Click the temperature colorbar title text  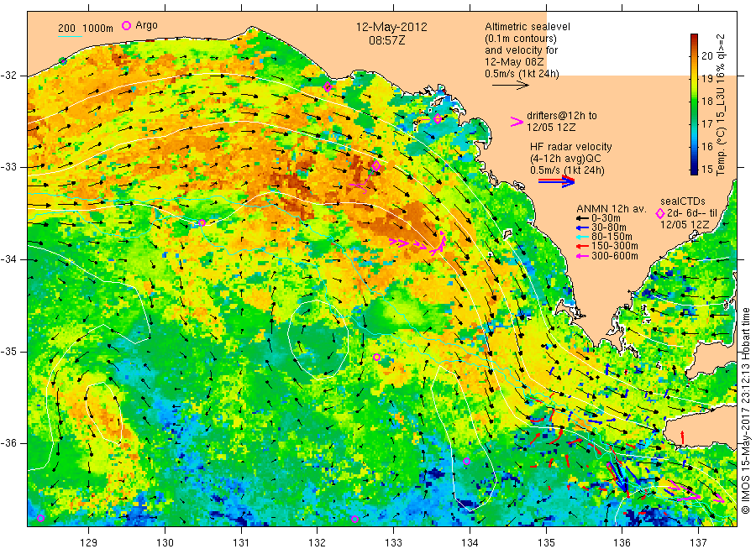pyautogui.click(x=721, y=105)
